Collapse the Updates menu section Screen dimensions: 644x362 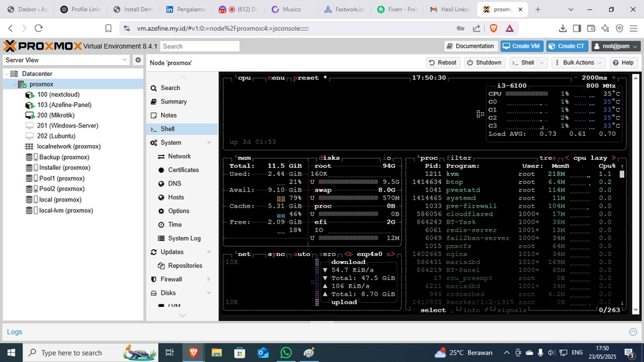tap(209, 252)
